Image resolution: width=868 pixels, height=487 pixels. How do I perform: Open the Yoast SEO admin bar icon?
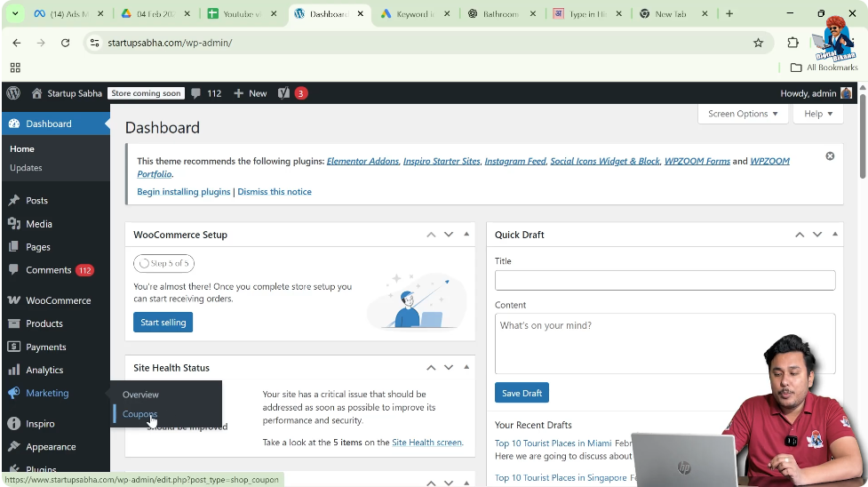click(283, 93)
